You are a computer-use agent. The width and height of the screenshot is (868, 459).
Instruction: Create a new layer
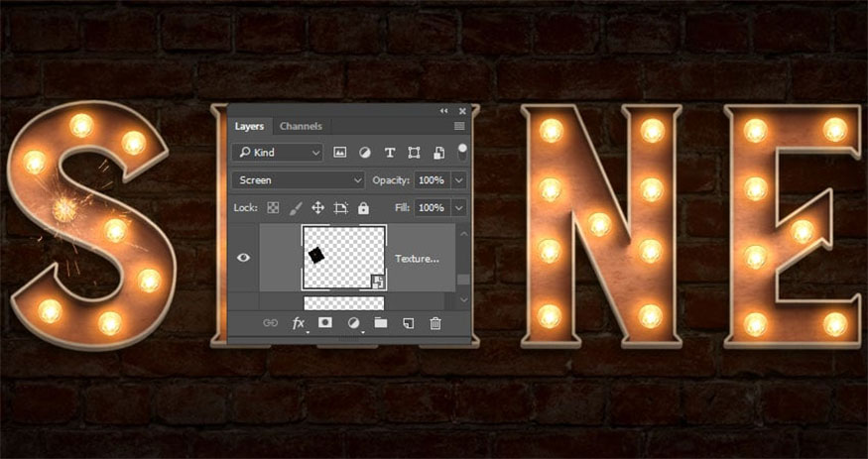coord(408,323)
